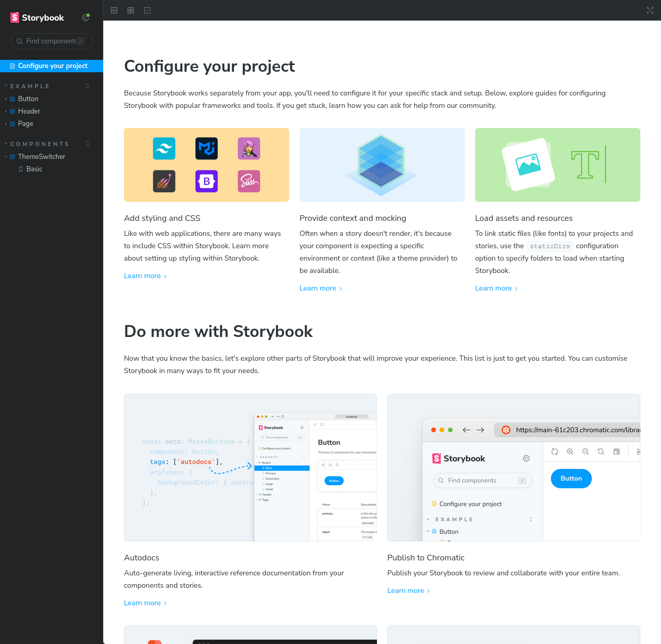Click the Publish to Chromatic section title
661x644 pixels.
click(x=426, y=558)
